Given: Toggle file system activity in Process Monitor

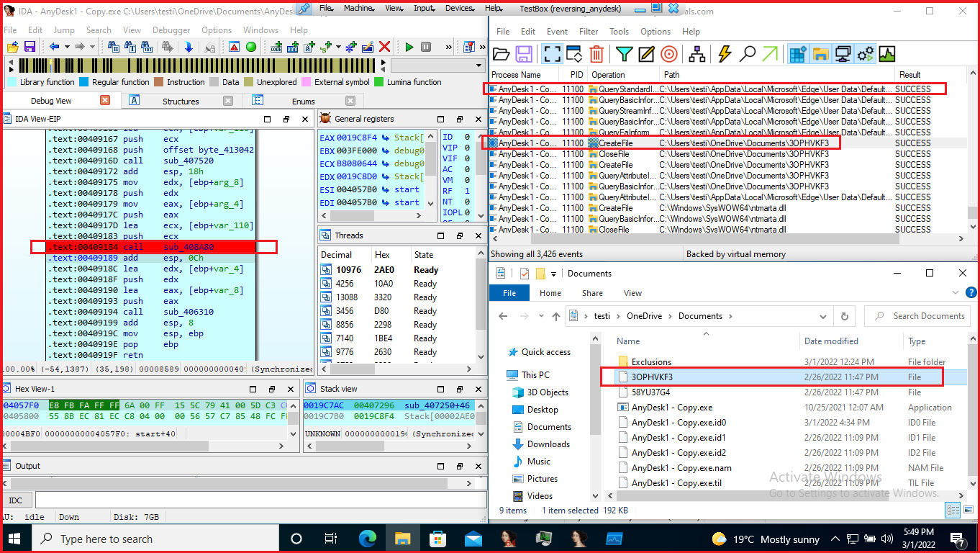Looking at the screenshot, I should point(820,54).
